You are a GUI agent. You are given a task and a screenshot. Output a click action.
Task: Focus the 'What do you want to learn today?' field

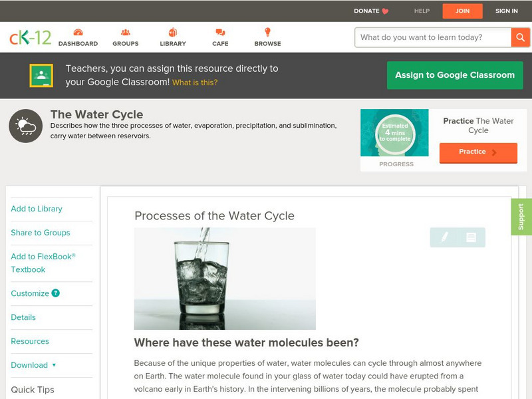click(433, 37)
